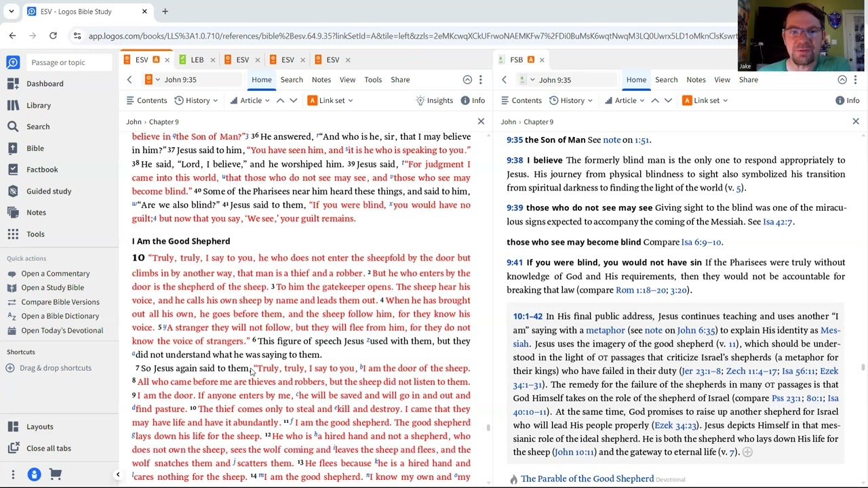
Task: Open the sidebar Notes icon
Action: click(x=13, y=212)
